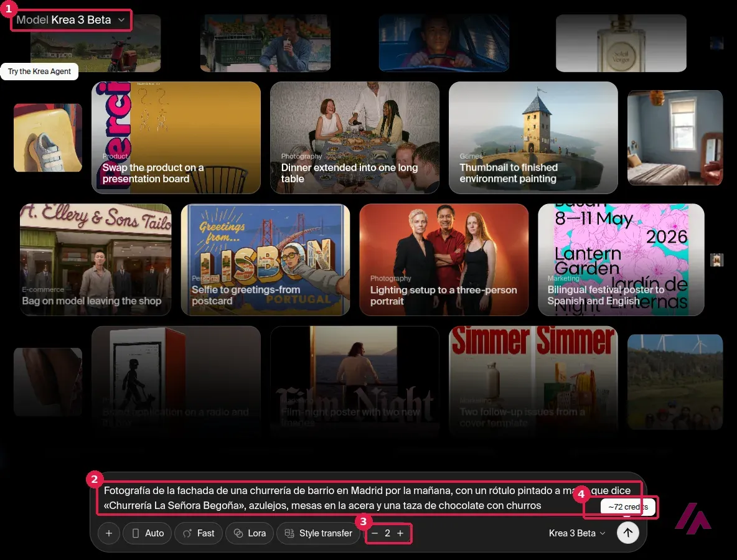Open the Model Krea 3 Beta selector above gallery
Image resolution: width=737 pixels, height=560 pixels.
pos(71,20)
